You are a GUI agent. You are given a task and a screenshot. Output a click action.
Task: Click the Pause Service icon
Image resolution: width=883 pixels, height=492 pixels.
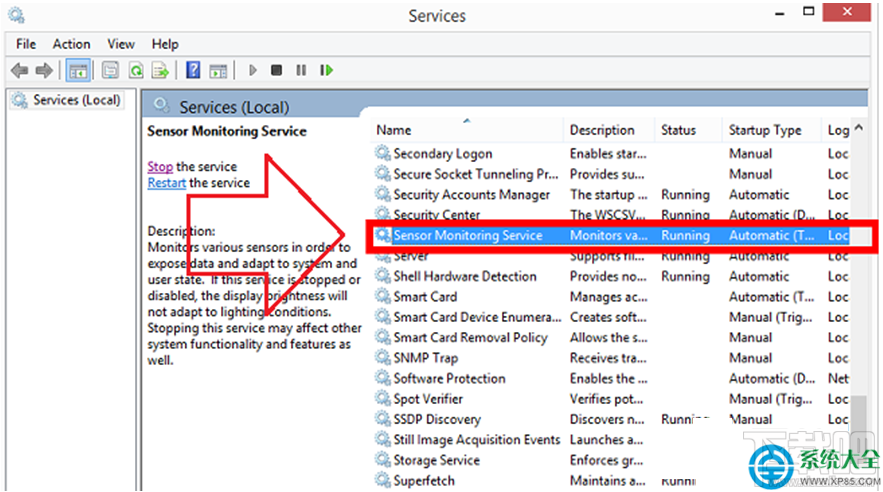pyautogui.click(x=301, y=70)
